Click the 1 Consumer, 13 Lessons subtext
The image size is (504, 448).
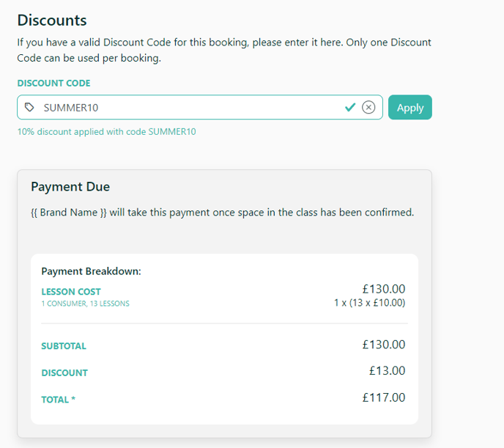click(86, 304)
